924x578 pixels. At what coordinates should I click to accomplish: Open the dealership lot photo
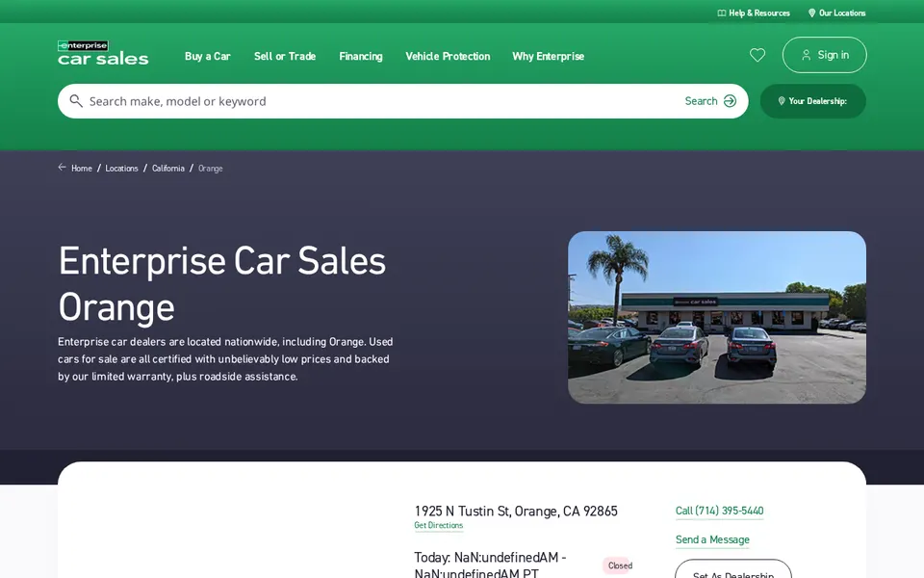coord(717,317)
